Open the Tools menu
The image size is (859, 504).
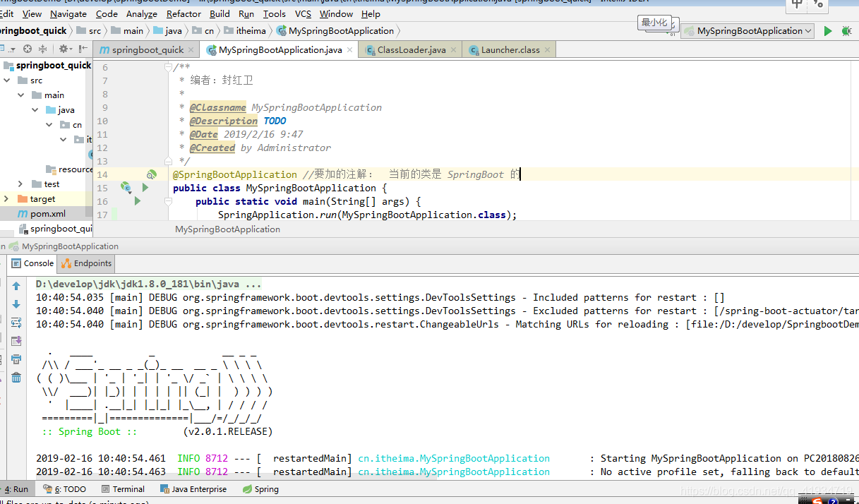pyautogui.click(x=275, y=13)
